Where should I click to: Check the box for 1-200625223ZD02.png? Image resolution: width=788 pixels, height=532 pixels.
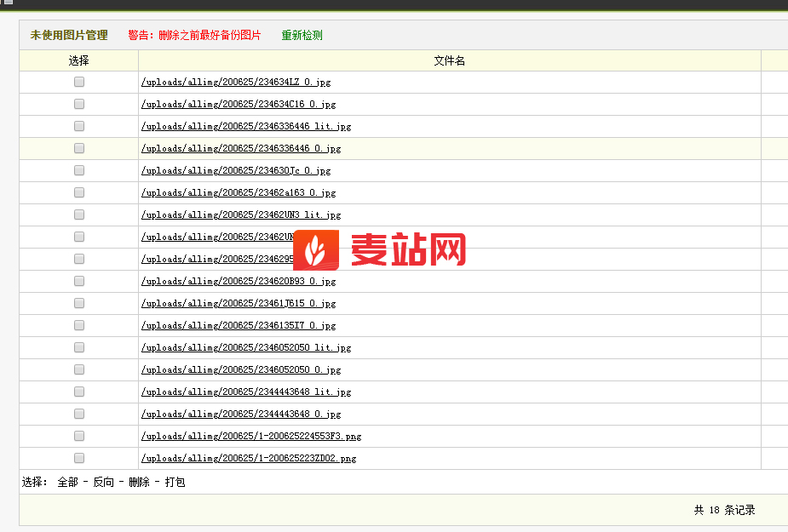click(78, 457)
